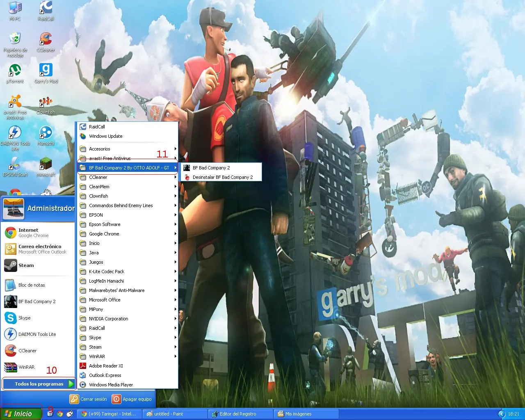Image resolution: width=525 pixels, height=420 pixels.
Task: Open Bloc de notas from the Start menu
Action: point(38,285)
